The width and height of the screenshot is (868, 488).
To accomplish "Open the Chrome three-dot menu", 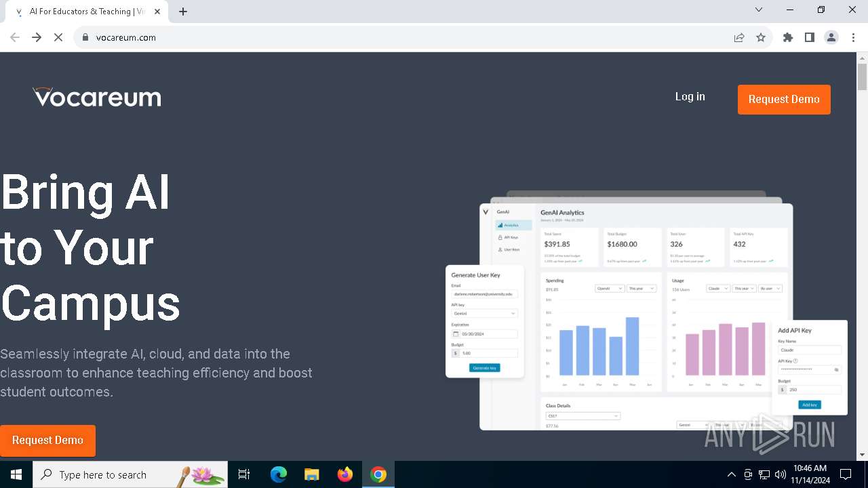I will click(853, 37).
